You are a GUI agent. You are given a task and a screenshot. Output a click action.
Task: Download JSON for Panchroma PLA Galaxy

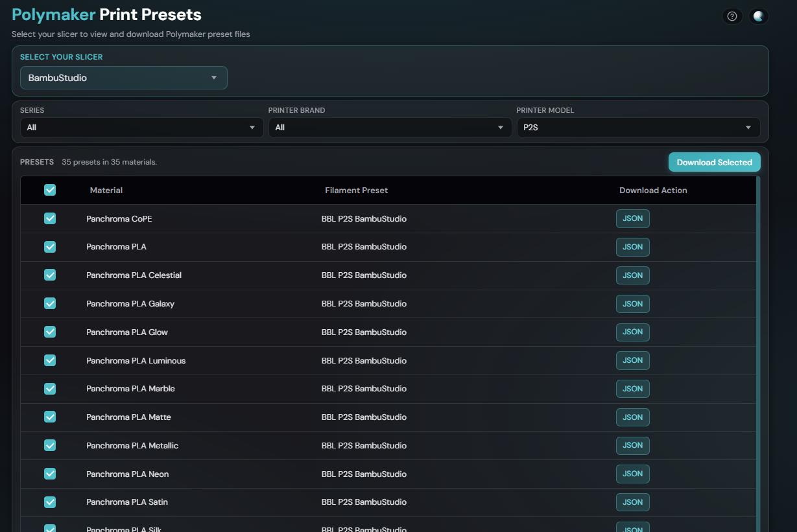pyautogui.click(x=632, y=304)
